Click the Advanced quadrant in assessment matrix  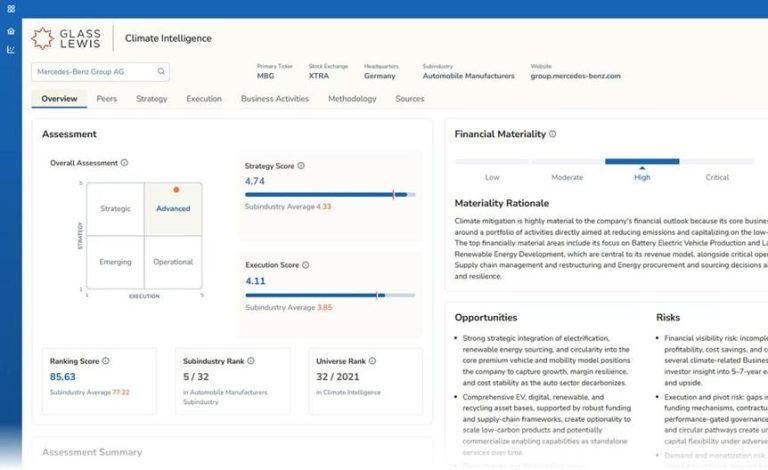tap(173, 209)
